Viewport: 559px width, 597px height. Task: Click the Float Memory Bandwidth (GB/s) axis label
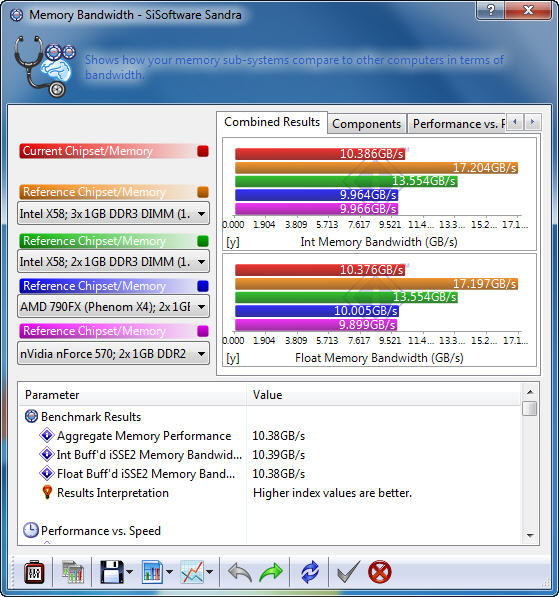379,358
